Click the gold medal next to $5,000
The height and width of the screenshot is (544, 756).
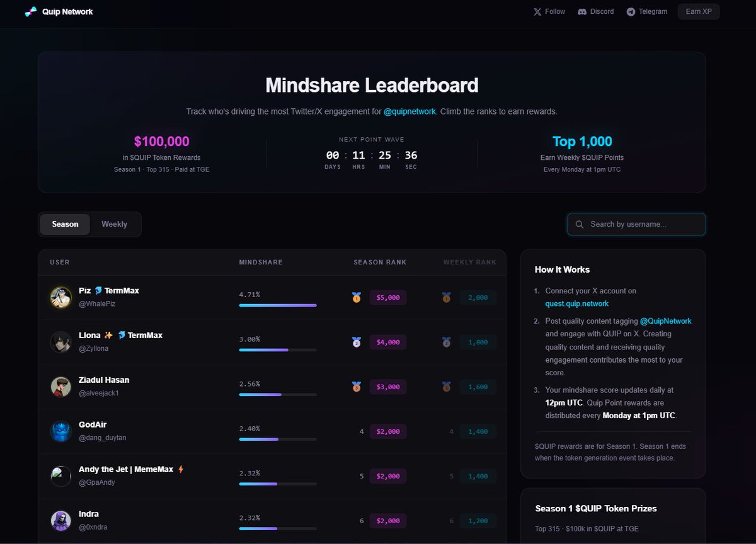point(357,297)
